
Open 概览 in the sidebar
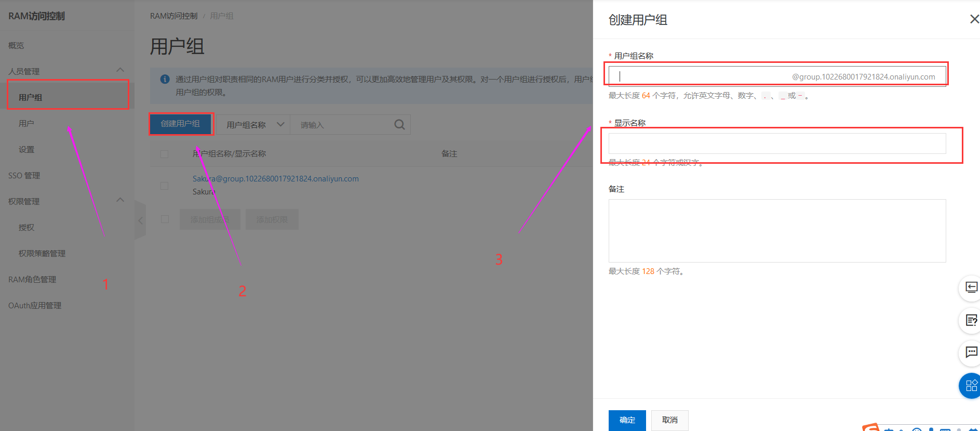16,46
